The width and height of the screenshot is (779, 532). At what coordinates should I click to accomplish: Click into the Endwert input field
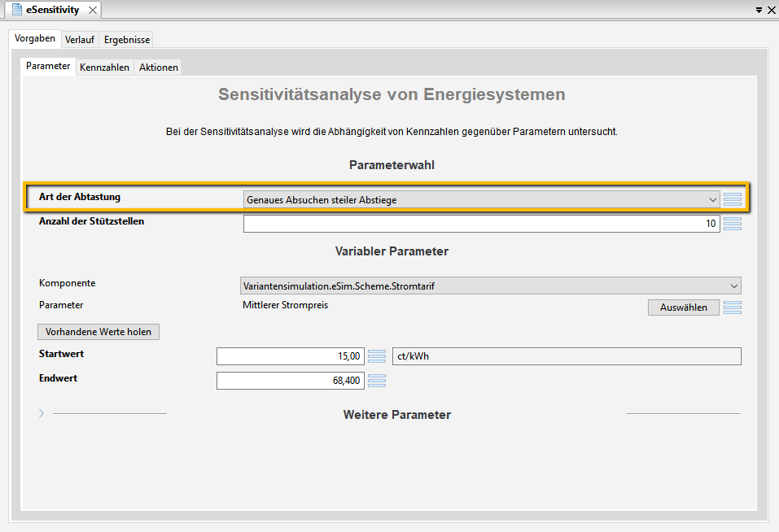291,381
